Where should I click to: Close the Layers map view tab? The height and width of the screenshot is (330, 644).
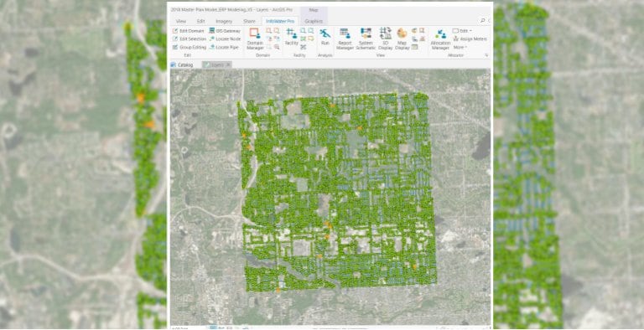(229, 64)
